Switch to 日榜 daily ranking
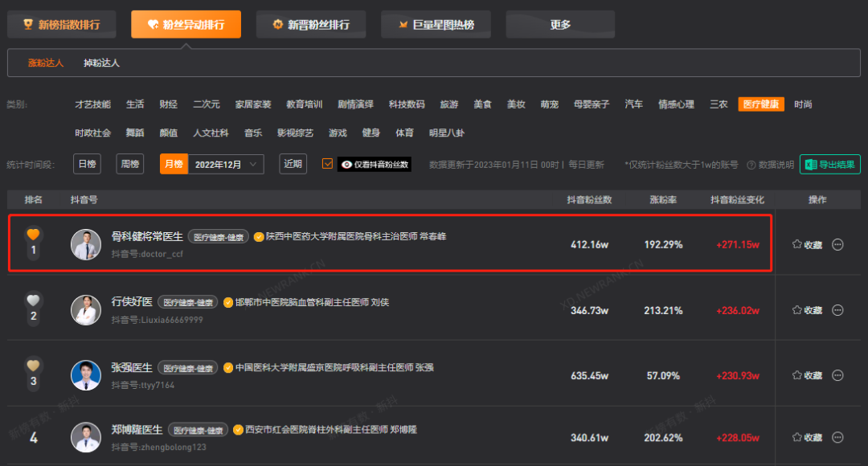The image size is (868, 466). click(x=87, y=164)
